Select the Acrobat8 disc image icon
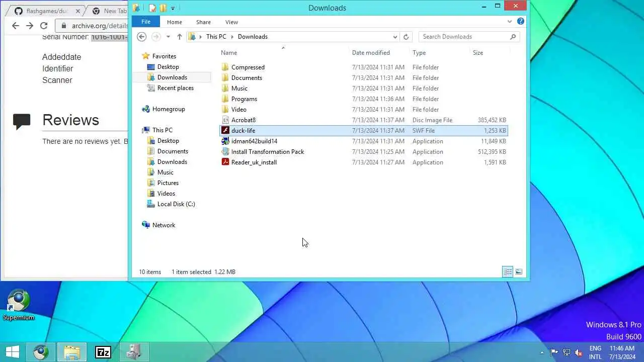This screenshot has height=362, width=644. [x=225, y=120]
